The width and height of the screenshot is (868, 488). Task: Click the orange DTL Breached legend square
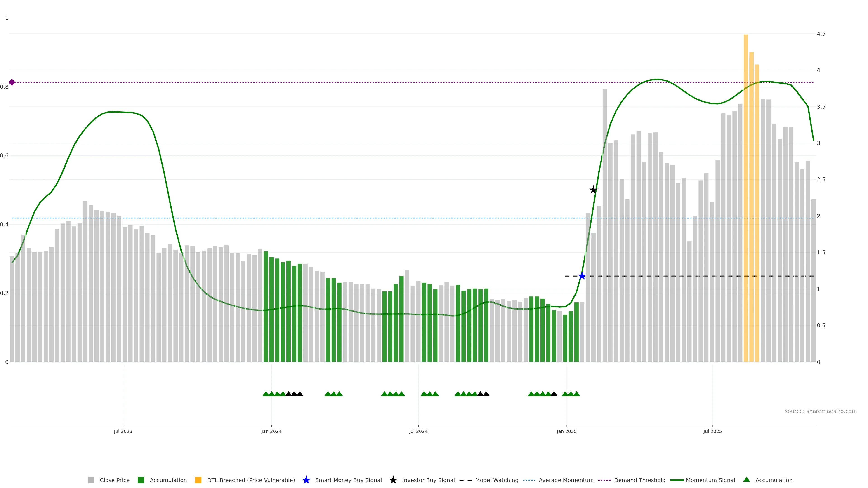198,480
